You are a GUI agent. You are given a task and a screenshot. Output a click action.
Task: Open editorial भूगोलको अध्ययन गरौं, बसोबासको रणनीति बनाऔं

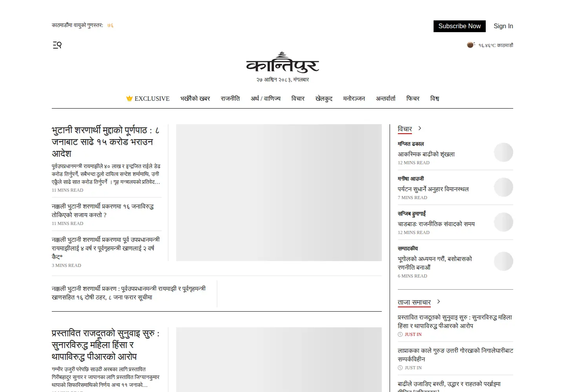click(435, 263)
